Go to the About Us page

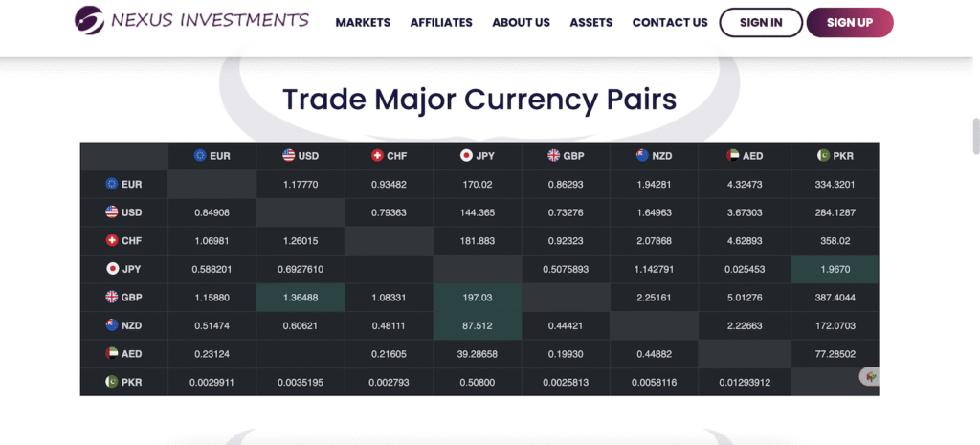521,22
